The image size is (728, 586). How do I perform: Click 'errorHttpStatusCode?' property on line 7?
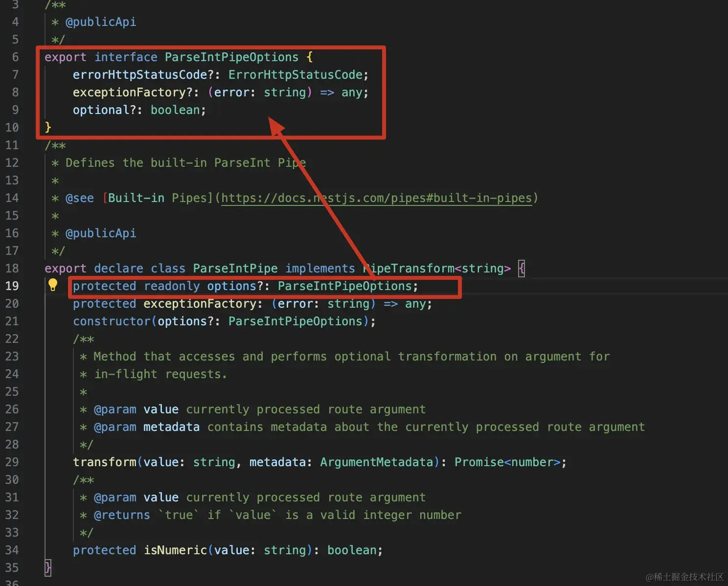point(143,75)
